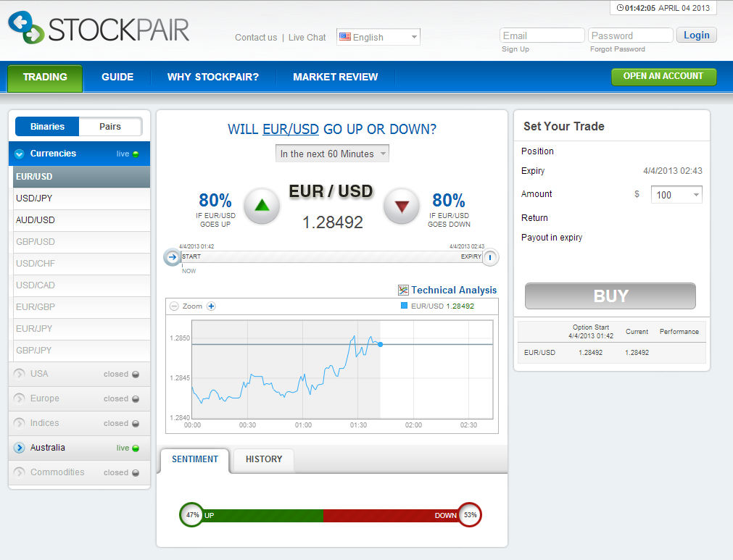
Task: Select EUR/USD in the currency list
Action: [x=81, y=177]
